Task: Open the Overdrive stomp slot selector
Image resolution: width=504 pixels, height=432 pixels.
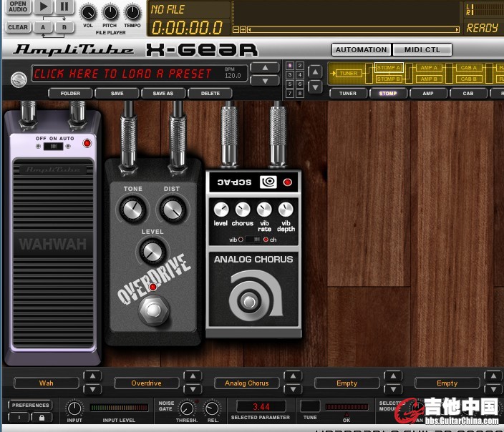Action: pos(146,383)
